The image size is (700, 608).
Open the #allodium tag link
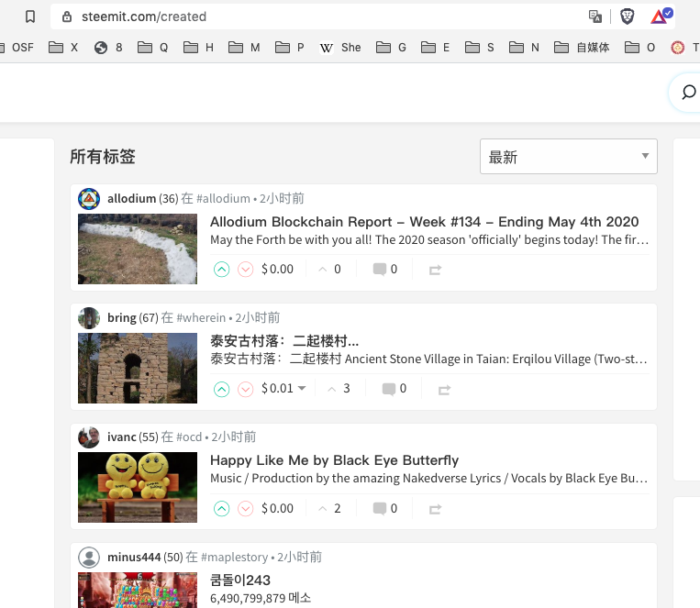(223, 199)
